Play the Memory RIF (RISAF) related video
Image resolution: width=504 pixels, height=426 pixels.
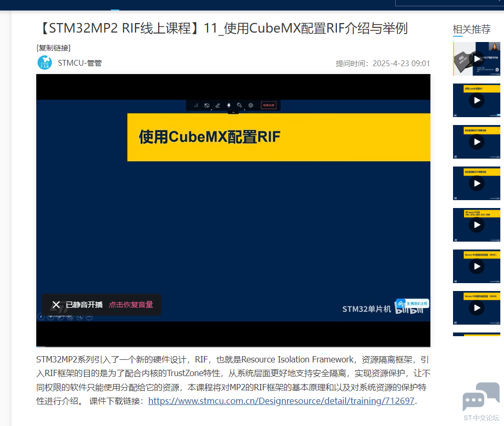point(476,266)
